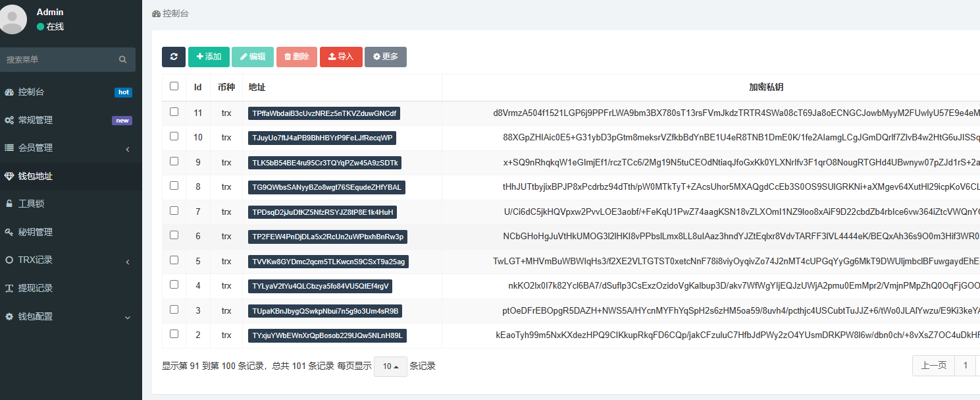Open 秘钥管理 key icon menu
980x400 pixels.
point(9,232)
